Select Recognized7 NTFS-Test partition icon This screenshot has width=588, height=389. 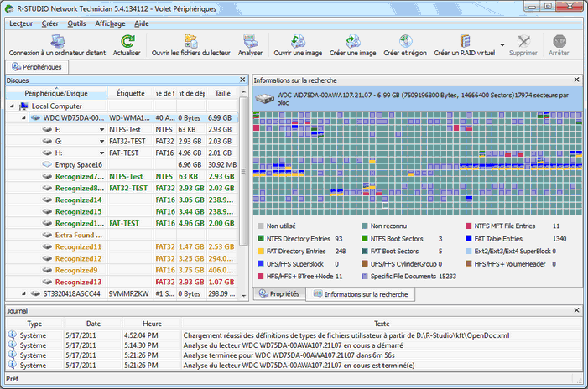pos(47,176)
